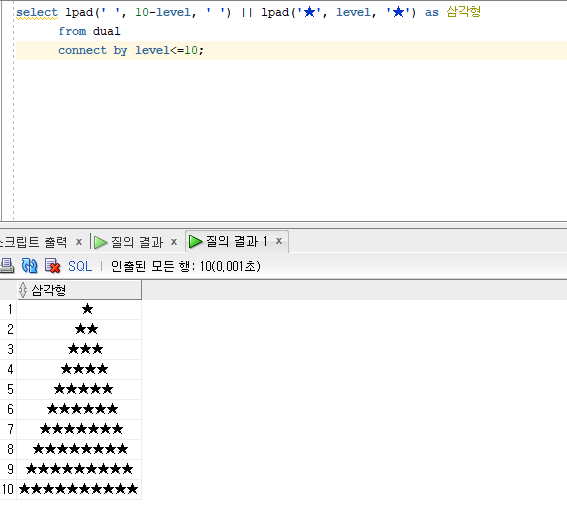Click the green run icon on 질의 결과 tab
Viewport: 567px width, 524px height.
(101, 242)
